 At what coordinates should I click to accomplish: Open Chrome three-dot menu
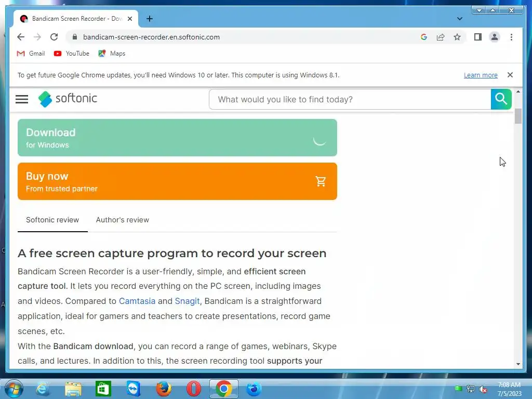coord(511,37)
